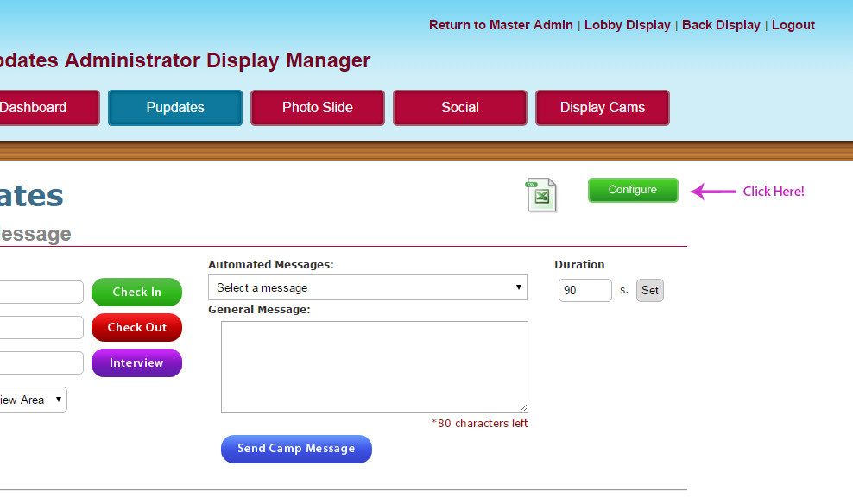
Task: Download the CSV Excel export icon
Action: 541,195
